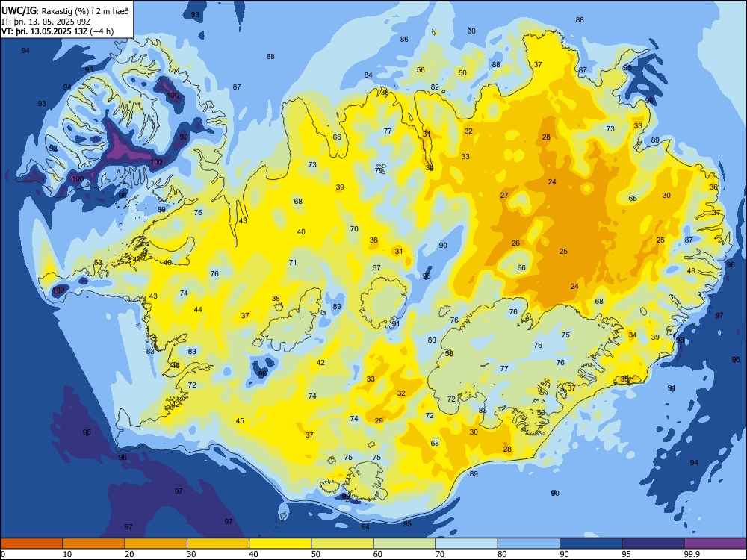
Task: Click the 80–90 light blue legend swatch
Action: 529,544
